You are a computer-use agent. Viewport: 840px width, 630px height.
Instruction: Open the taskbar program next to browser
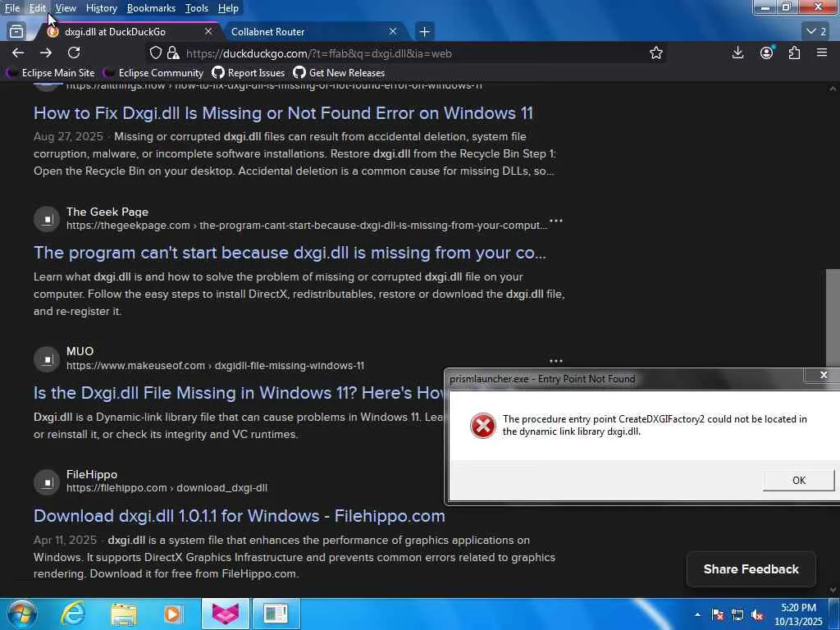pos(276,614)
